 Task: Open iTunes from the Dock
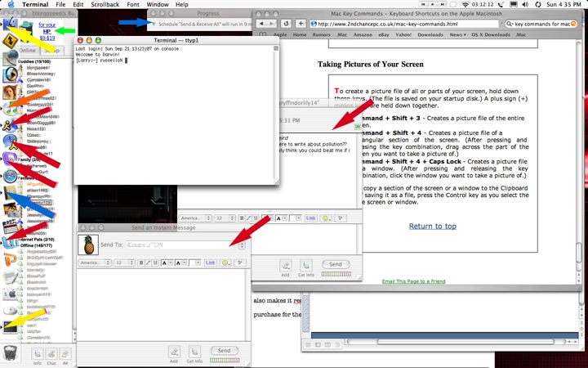click(10, 109)
